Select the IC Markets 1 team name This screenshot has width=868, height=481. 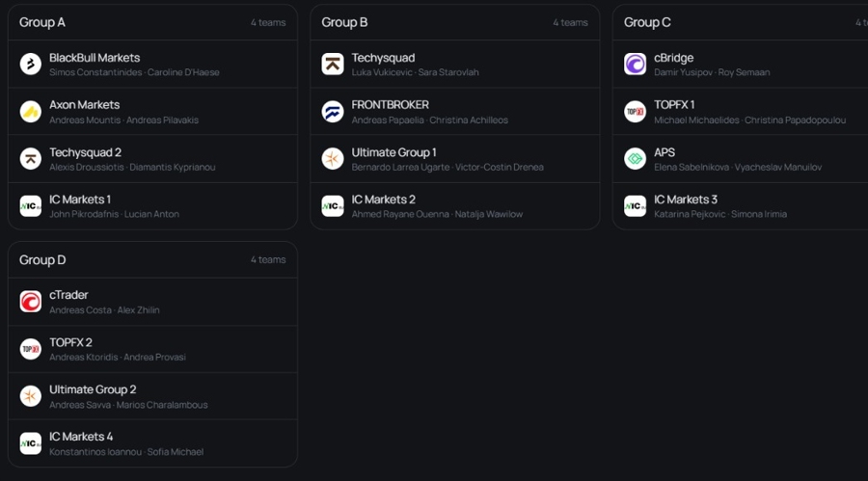click(80, 200)
